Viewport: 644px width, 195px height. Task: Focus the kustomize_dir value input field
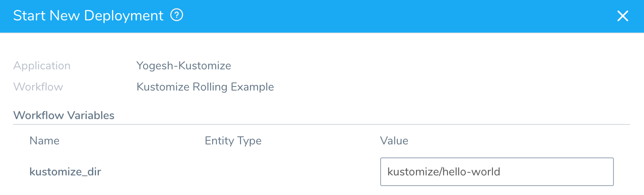click(x=497, y=172)
